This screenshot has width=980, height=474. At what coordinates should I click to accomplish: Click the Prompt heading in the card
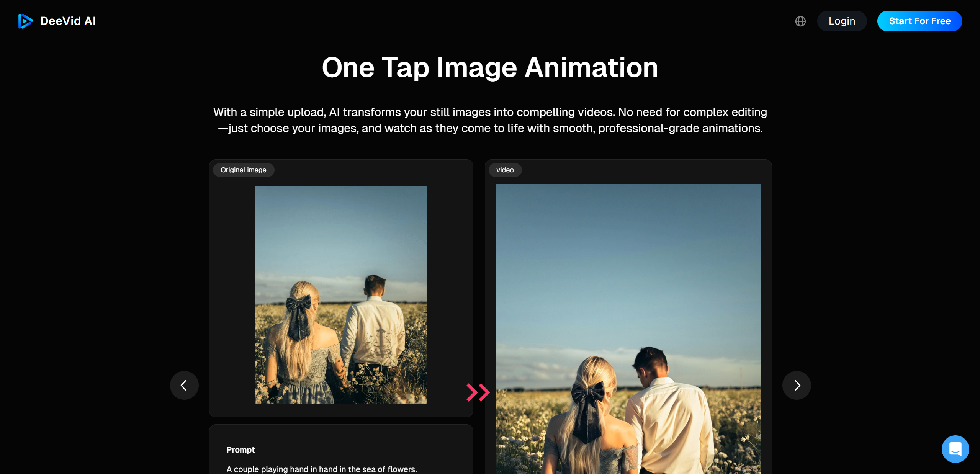(x=241, y=450)
